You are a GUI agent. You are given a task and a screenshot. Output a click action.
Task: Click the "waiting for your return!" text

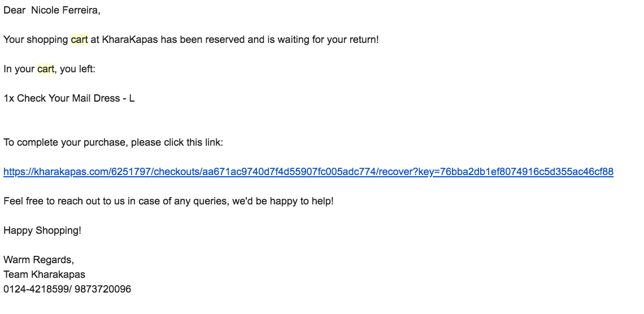[x=328, y=40]
